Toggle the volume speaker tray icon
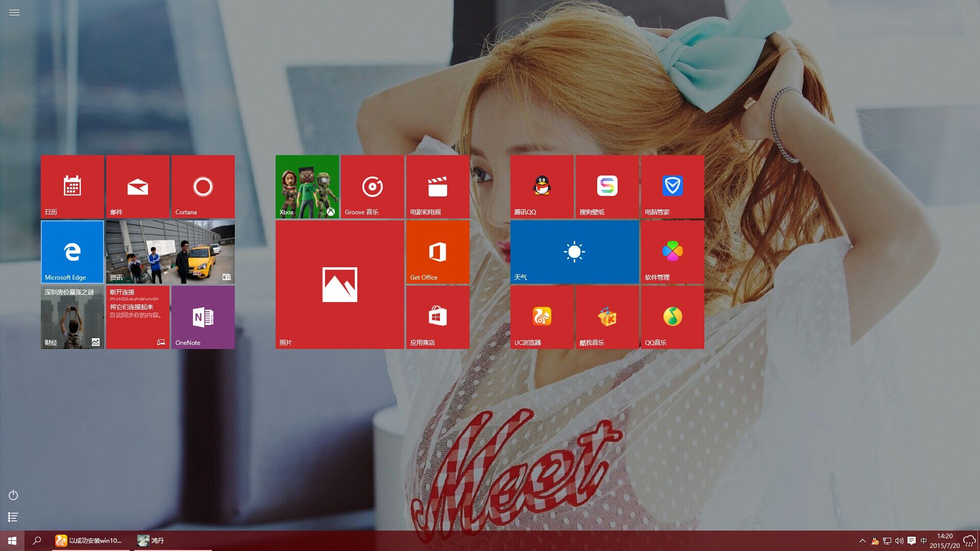This screenshot has width=980, height=551. [x=899, y=541]
